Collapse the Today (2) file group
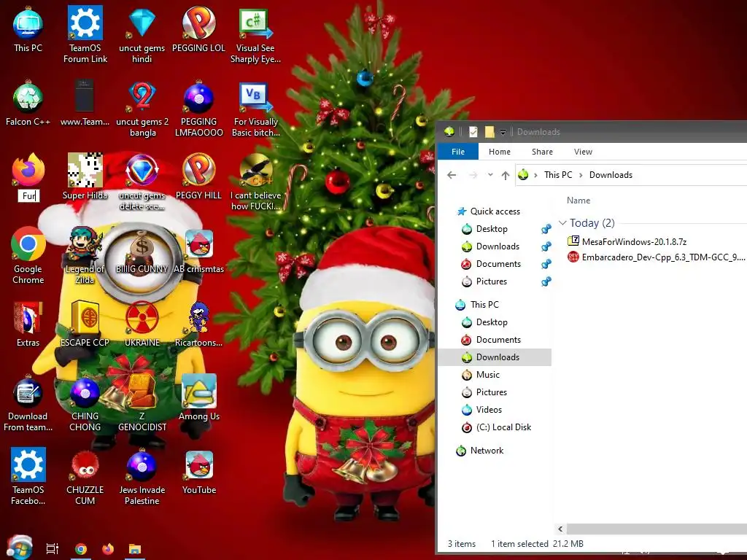 coord(562,223)
